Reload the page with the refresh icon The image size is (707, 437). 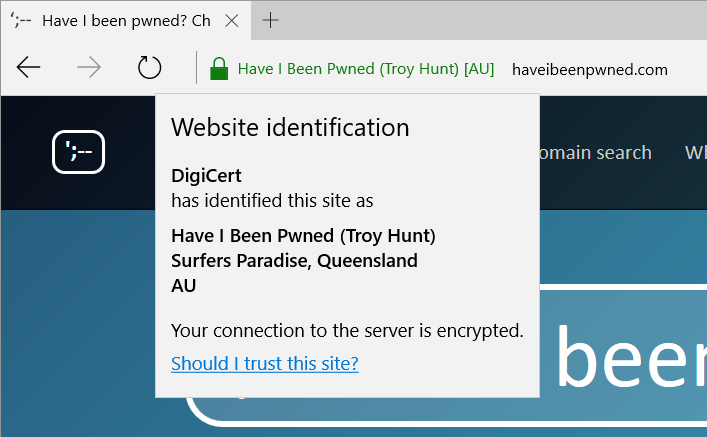(x=149, y=68)
